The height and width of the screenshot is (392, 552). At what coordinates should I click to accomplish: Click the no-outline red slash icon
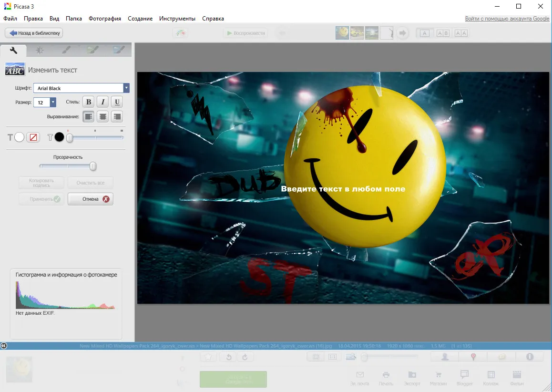point(33,137)
